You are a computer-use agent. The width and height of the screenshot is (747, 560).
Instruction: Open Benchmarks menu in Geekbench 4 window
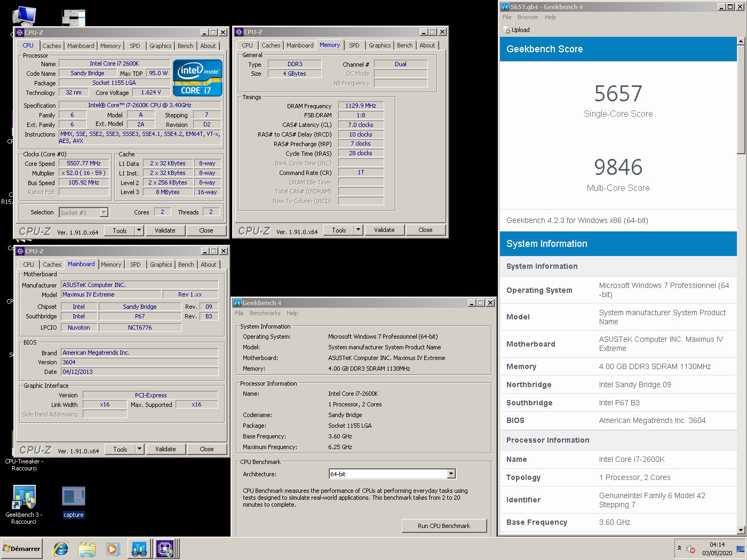265,313
